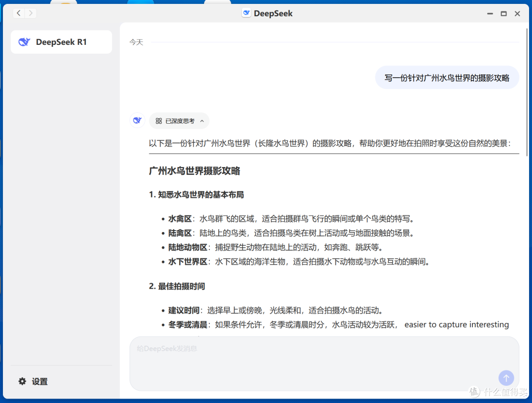This screenshot has height=403, width=532.
Task: Maximize the DeepSeek window
Action: [x=504, y=14]
